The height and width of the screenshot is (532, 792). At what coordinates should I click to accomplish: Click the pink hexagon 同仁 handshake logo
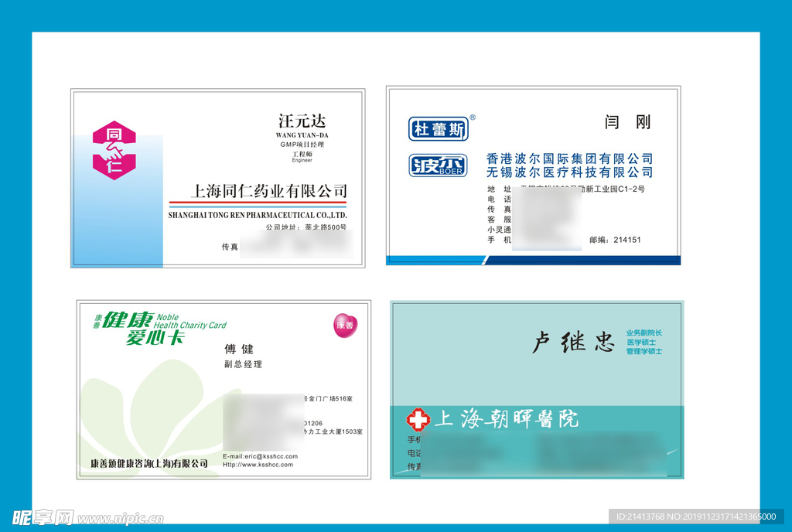pos(114,150)
